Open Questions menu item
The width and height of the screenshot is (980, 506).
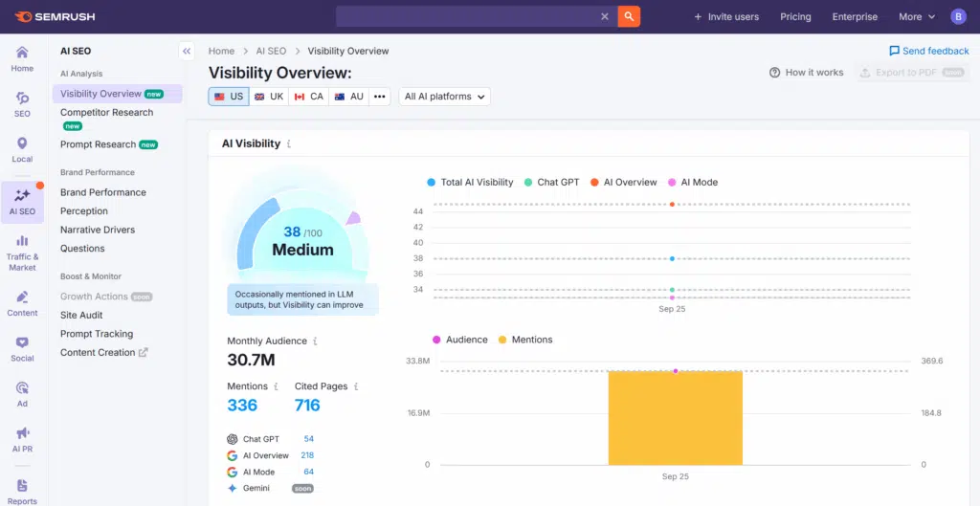[x=82, y=249]
